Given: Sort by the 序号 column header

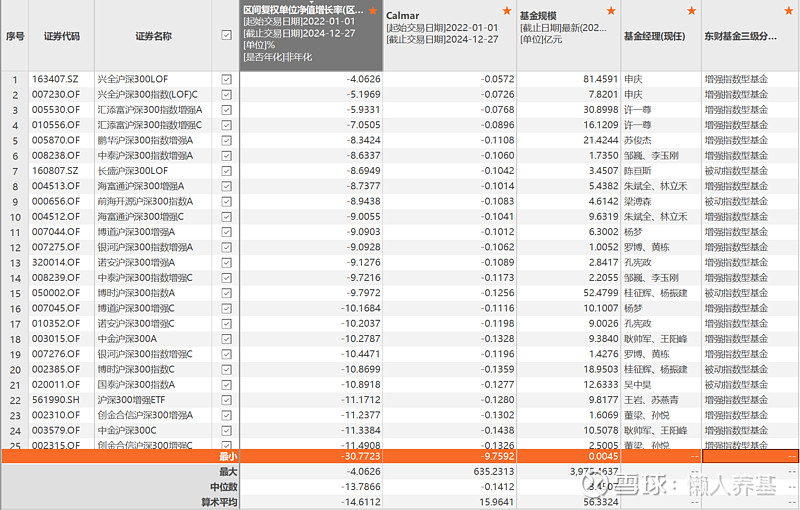Looking at the screenshot, I should coord(15,36).
